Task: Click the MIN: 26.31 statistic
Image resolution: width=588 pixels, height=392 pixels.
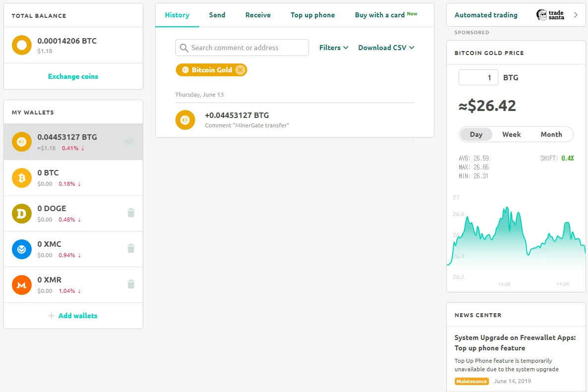Action: point(474,176)
